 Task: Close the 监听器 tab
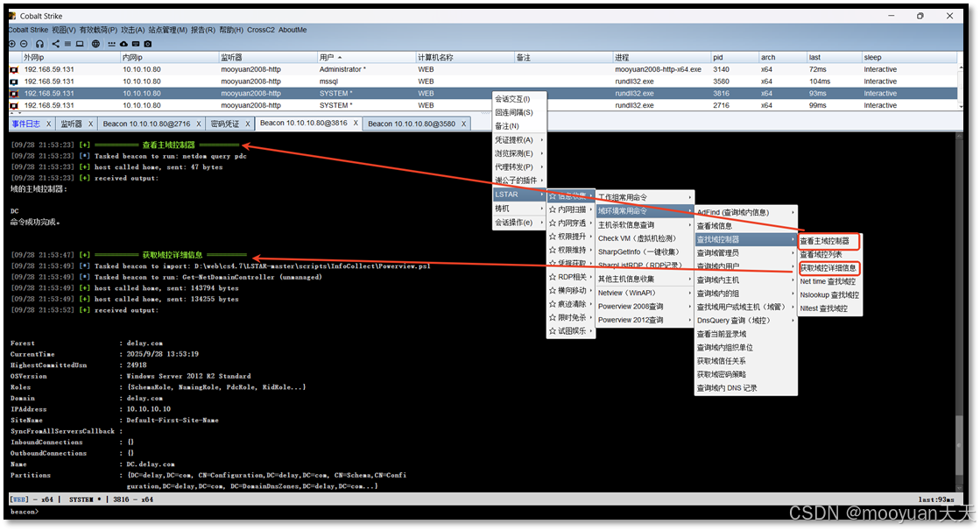pyautogui.click(x=90, y=124)
